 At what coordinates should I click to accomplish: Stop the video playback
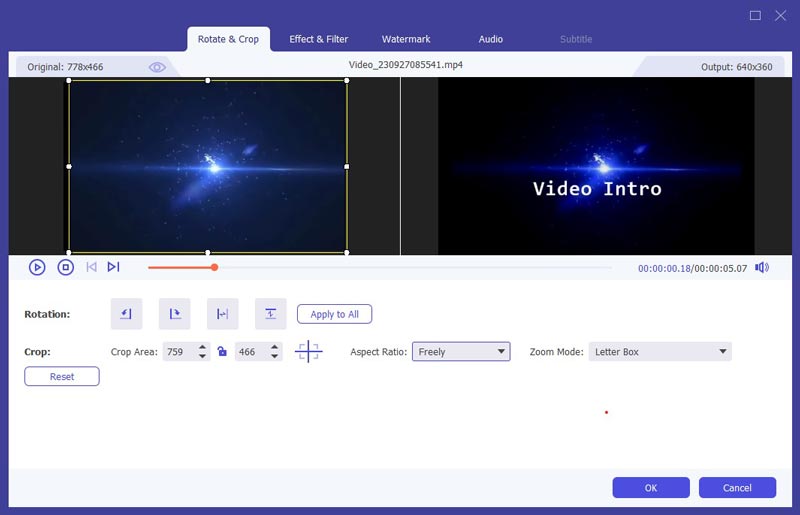[x=65, y=267]
